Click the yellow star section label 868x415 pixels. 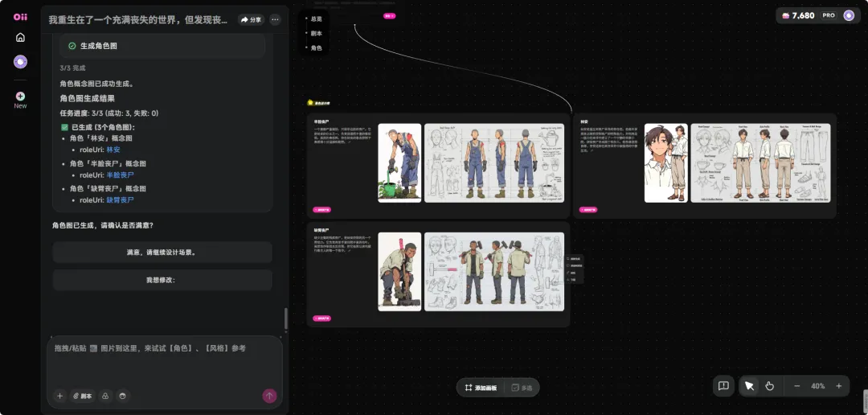[318, 103]
